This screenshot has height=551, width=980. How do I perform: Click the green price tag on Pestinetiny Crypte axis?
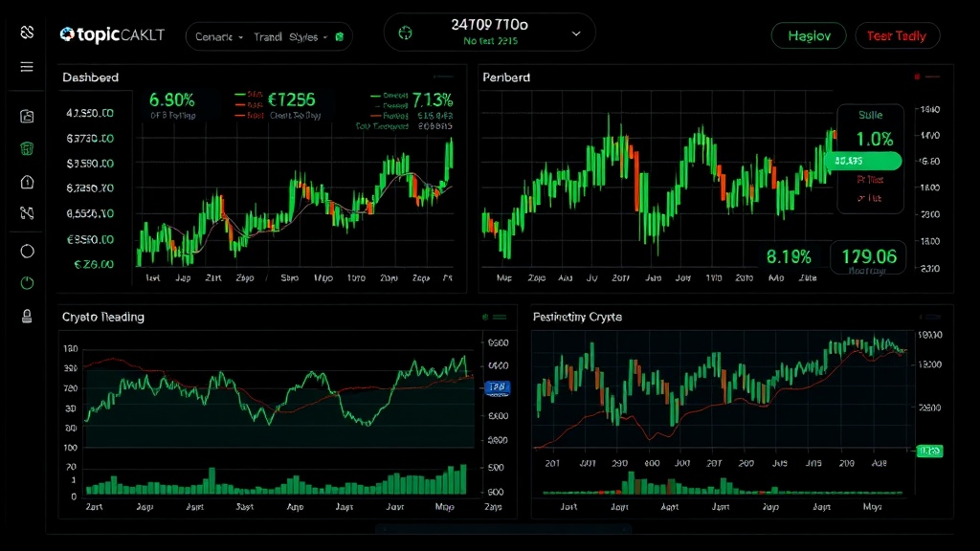point(929,451)
